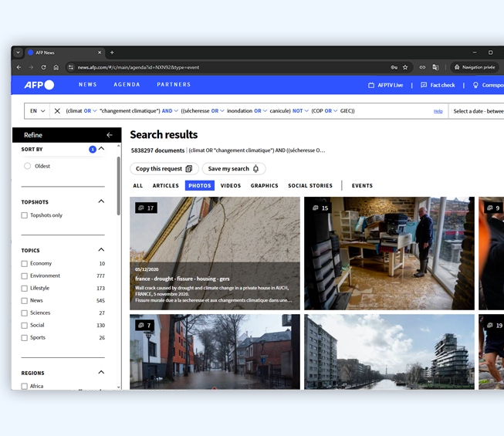Open the Fact check page
504x436 pixels.
coord(438,85)
